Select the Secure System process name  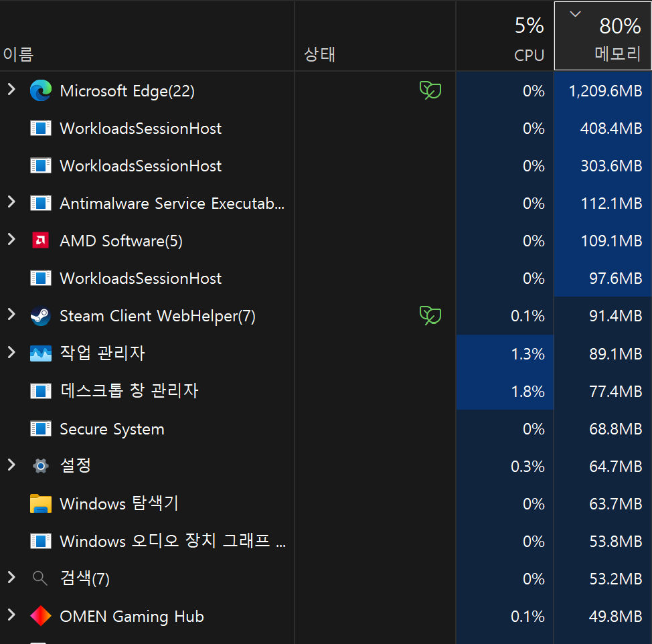point(112,429)
